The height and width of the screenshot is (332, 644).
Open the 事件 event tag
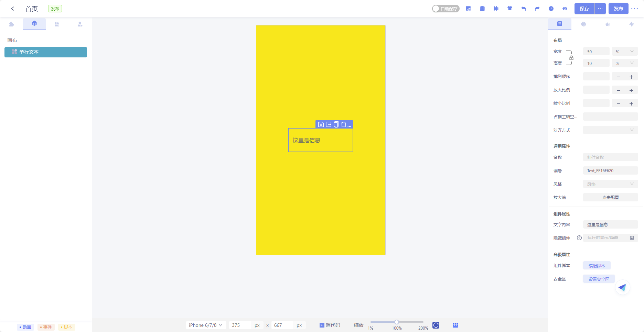[46, 327]
